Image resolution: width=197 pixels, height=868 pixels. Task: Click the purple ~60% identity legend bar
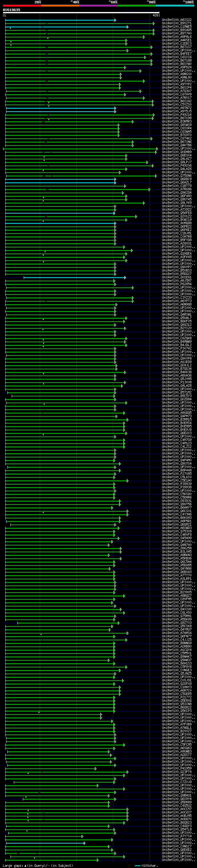[x=99, y=6]
